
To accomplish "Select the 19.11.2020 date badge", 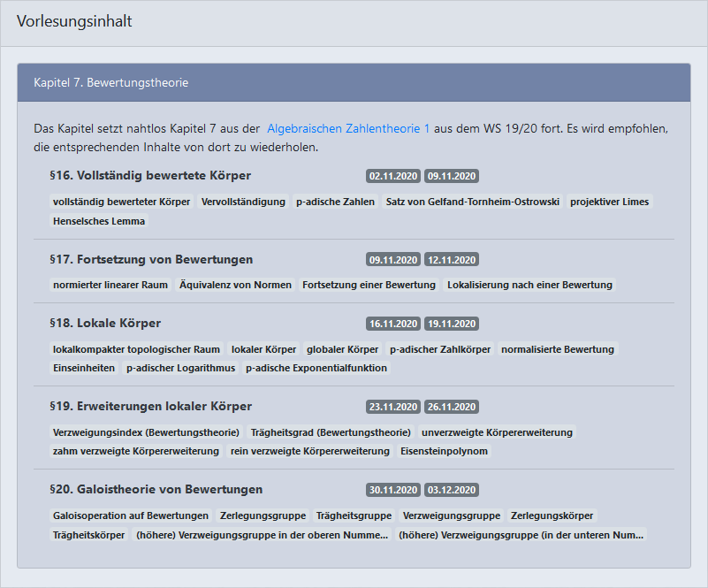I will click(451, 324).
